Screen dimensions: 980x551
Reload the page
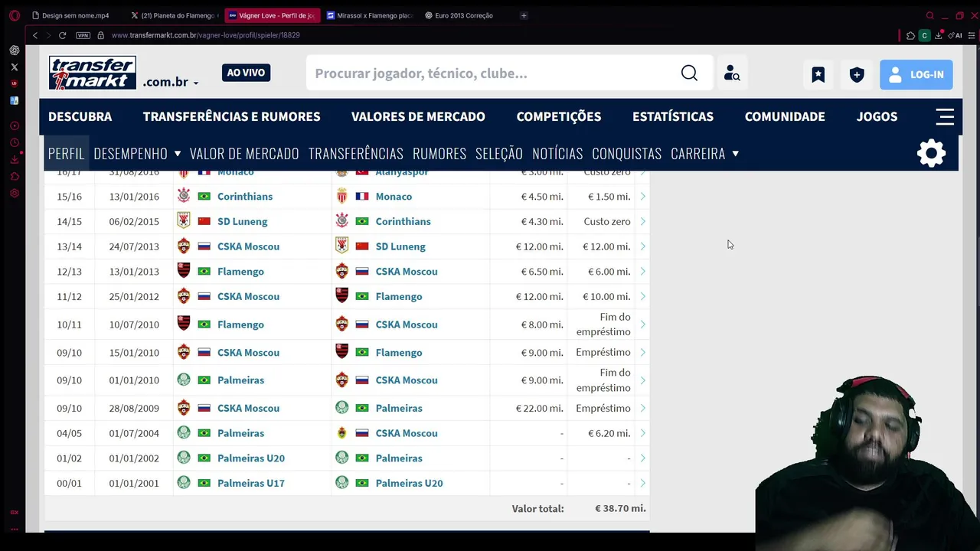tap(62, 35)
